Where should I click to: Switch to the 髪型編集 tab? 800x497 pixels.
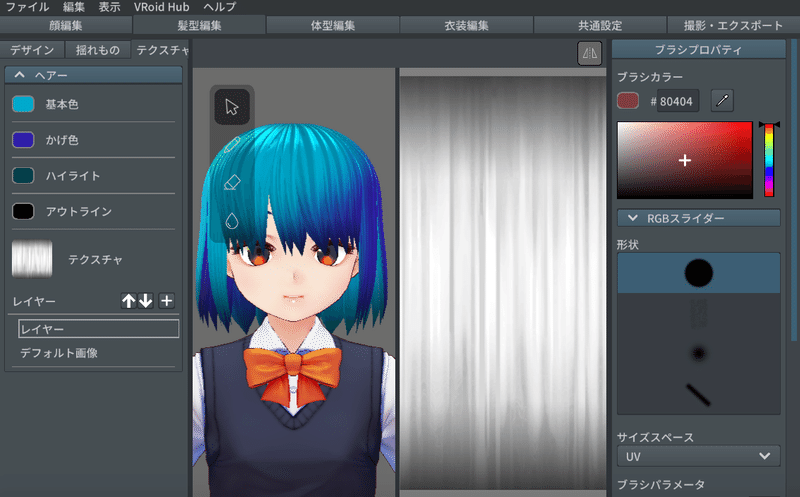coord(199,25)
